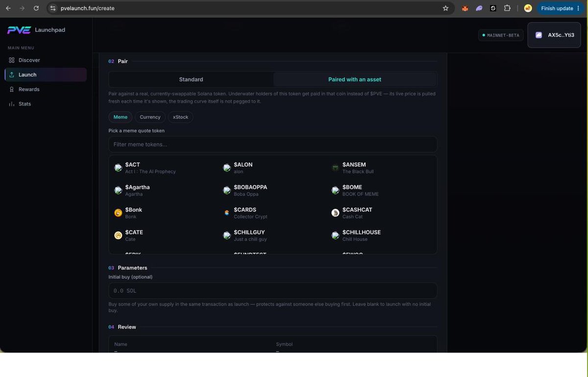Select the xStock category chip
This screenshot has width=588, height=377.
[180, 117]
